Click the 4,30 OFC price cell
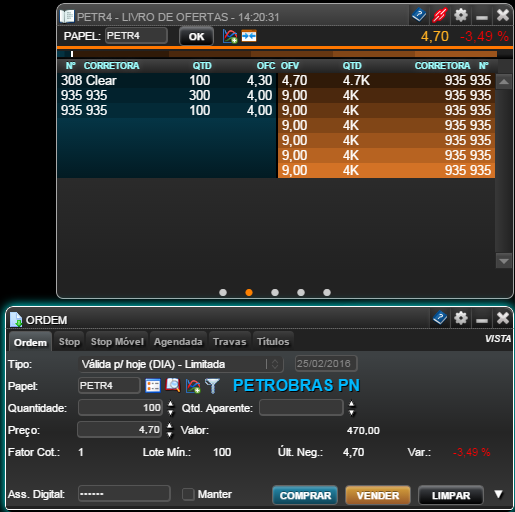Screen dimensions: 515x512 coord(259,80)
